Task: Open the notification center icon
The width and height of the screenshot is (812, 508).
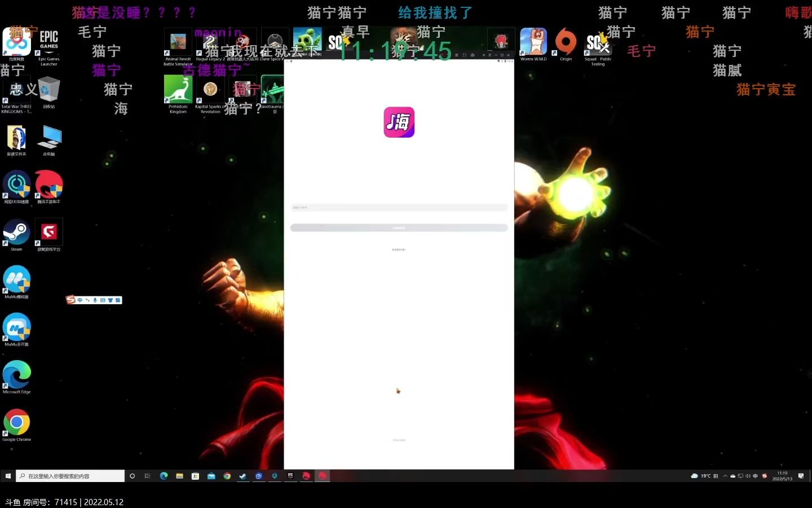Action: click(x=801, y=476)
